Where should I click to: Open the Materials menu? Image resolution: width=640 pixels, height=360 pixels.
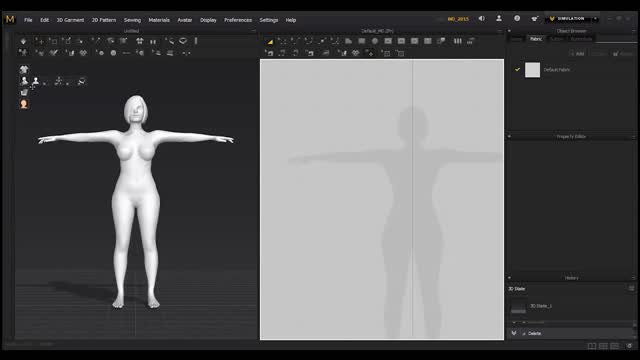[x=159, y=20]
